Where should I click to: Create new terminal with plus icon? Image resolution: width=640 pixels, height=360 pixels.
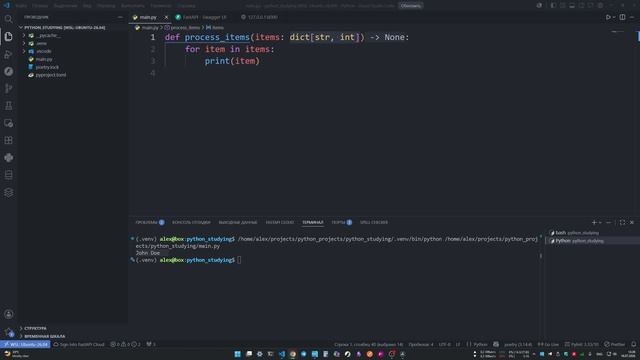point(594,222)
